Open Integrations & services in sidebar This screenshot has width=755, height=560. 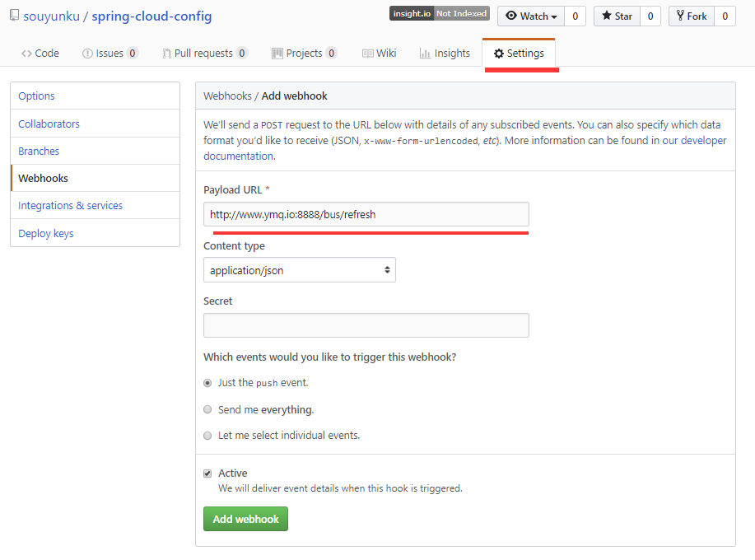point(70,206)
